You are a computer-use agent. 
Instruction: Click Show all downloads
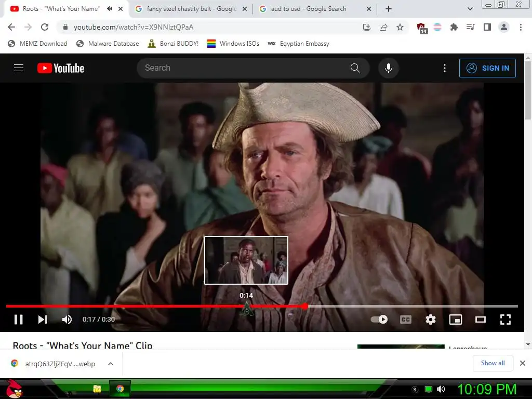[493, 363]
